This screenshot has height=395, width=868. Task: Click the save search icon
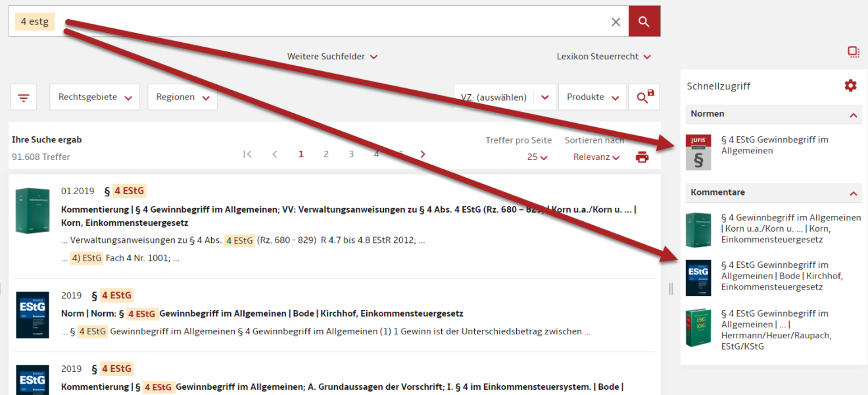pyautogui.click(x=644, y=97)
